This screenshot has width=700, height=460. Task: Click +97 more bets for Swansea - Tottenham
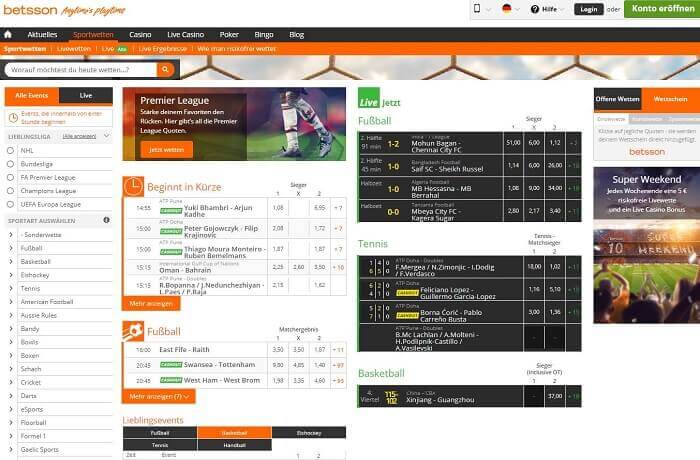(338, 365)
